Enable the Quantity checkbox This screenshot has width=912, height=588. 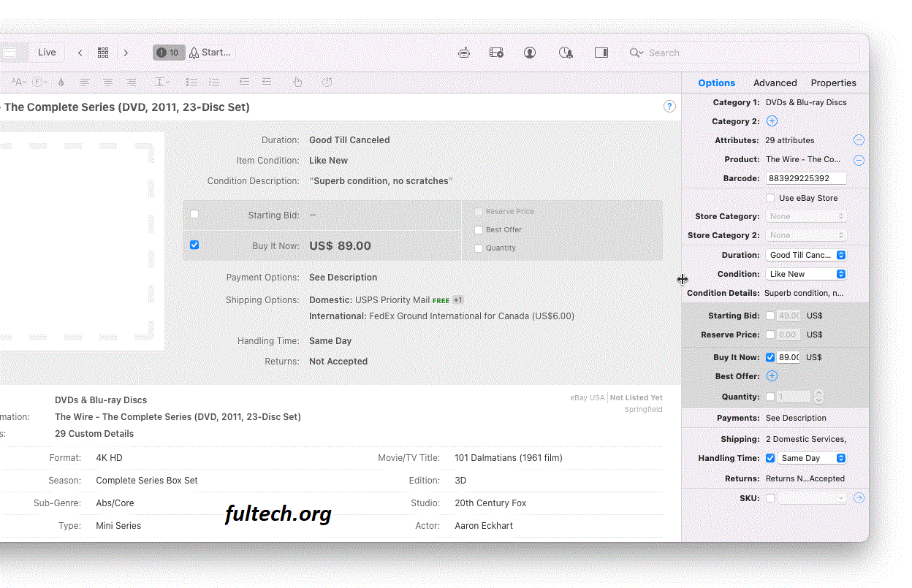[771, 397]
